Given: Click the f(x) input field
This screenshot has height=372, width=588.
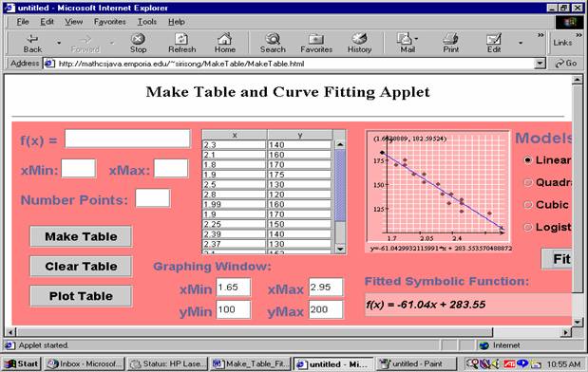Looking at the screenshot, I should click(127, 139).
